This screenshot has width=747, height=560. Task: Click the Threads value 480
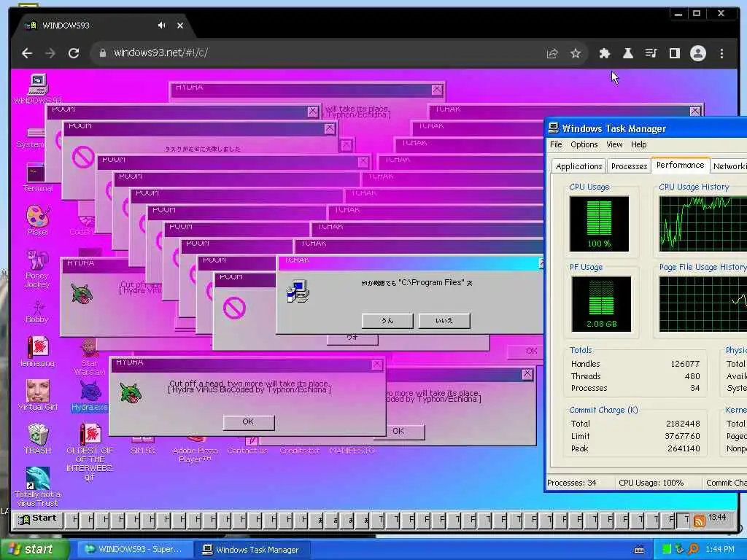coord(692,376)
